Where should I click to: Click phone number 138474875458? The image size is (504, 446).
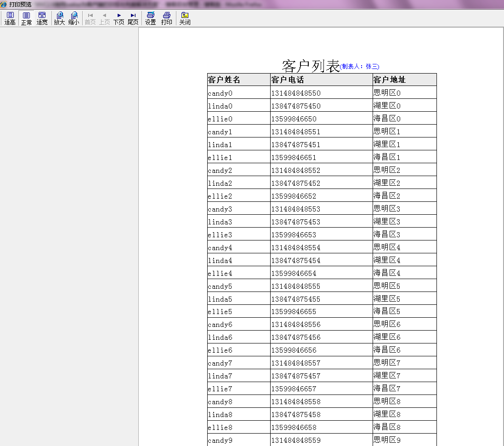[x=296, y=414]
